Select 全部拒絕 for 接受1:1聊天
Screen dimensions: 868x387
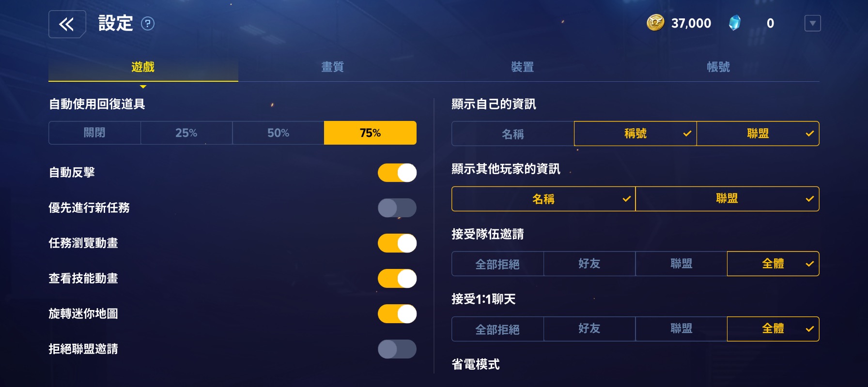click(x=497, y=329)
